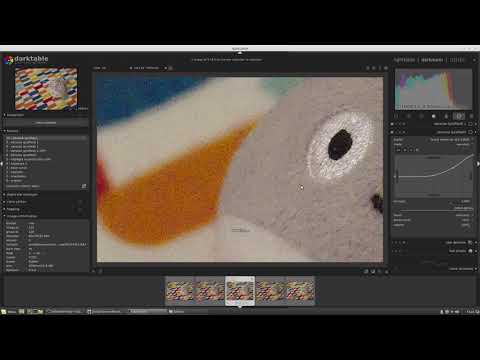Image resolution: width=480 pixels, height=360 pixels.
Task: Open quick access styles icon below image
Action: pos(100,271)
